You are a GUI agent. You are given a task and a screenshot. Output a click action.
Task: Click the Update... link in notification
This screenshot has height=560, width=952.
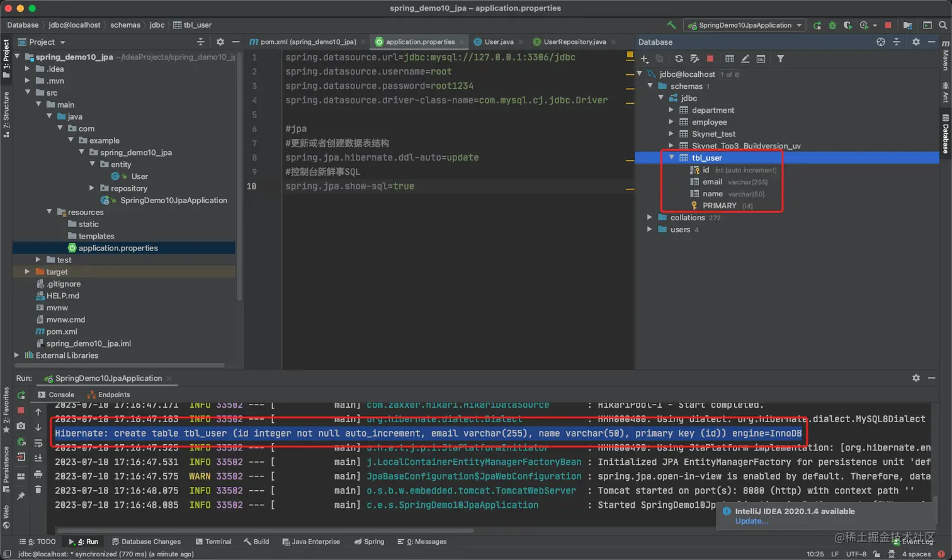tap(751, 521)
